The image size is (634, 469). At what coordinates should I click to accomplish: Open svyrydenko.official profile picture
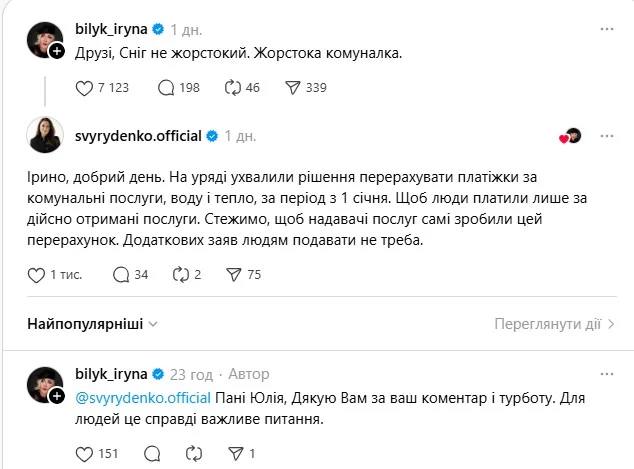[44, 135]
